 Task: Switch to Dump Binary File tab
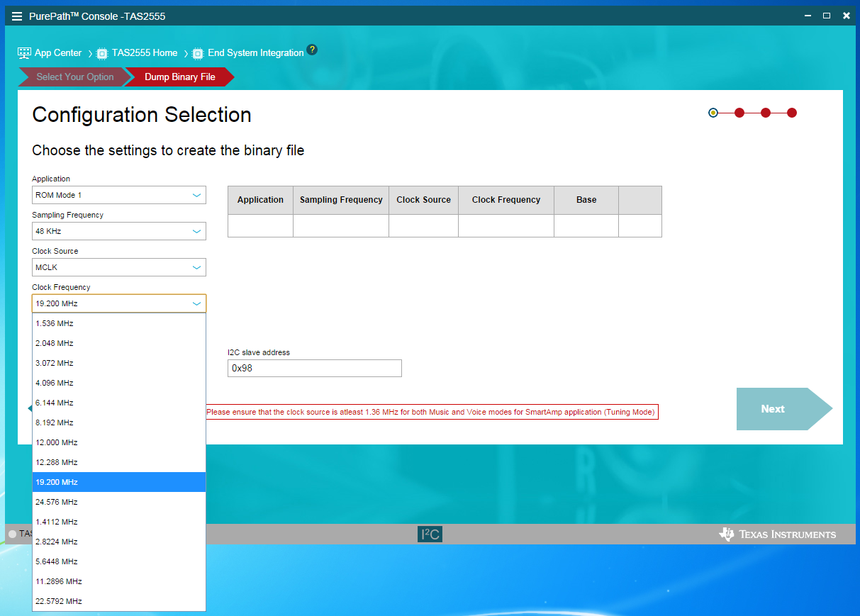click(180, 77)
